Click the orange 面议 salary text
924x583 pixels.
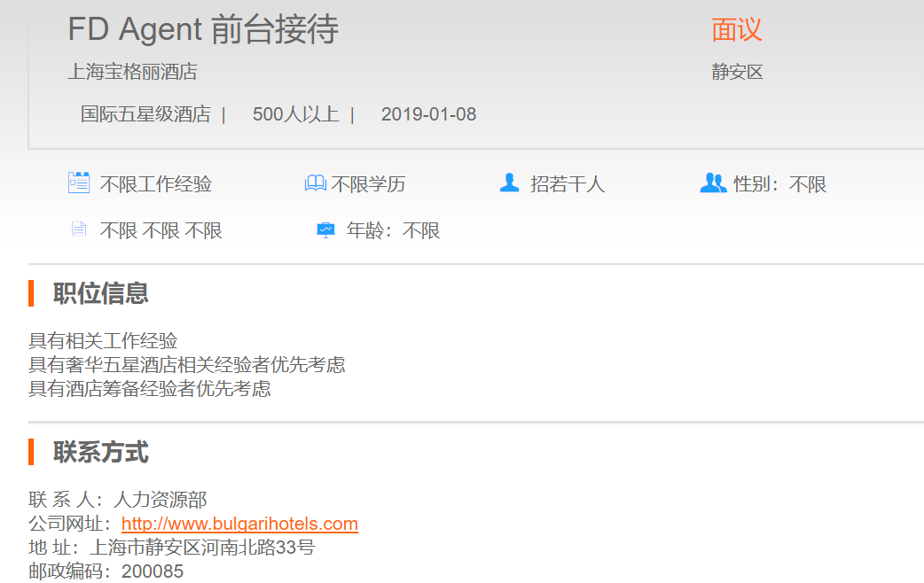coord(736,30)
